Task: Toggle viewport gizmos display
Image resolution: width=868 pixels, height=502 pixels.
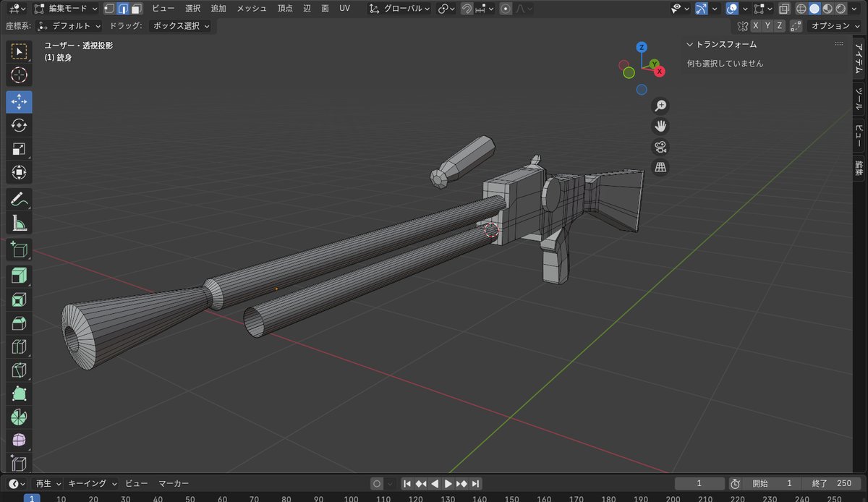Action: pyautogui.click(x=702, y=9)
